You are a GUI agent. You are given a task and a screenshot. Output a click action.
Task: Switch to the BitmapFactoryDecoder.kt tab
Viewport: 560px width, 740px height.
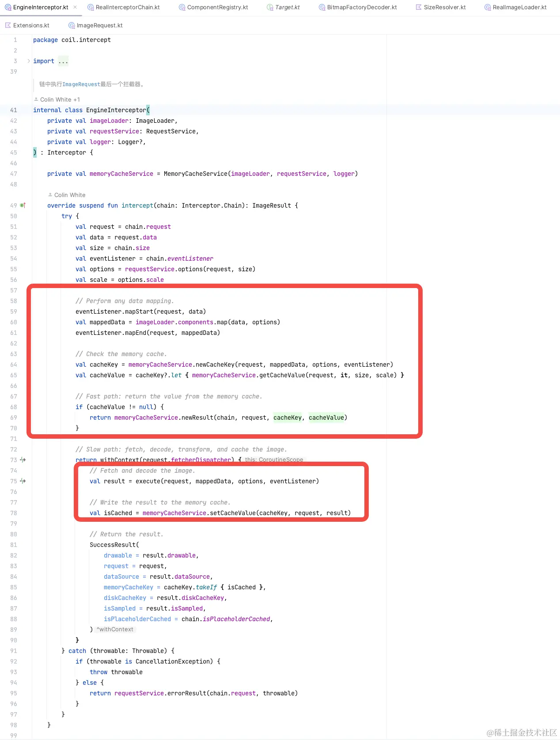pyautogui.click(x=358, y=8)
